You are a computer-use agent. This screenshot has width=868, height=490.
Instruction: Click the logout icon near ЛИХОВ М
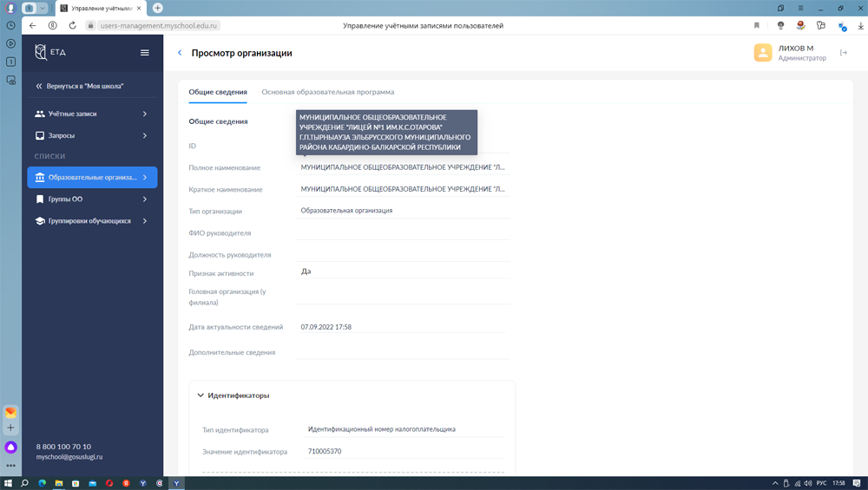point(843,53)
